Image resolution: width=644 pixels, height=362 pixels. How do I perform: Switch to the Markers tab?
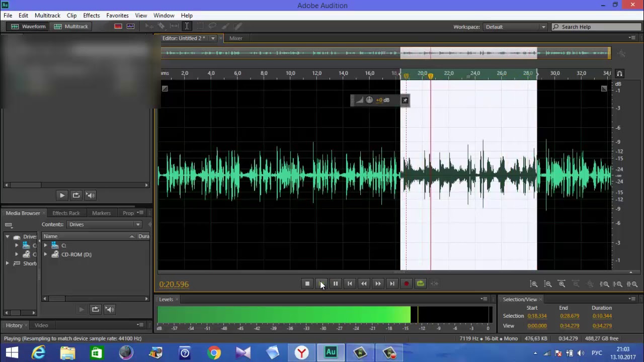pos(101,213)
